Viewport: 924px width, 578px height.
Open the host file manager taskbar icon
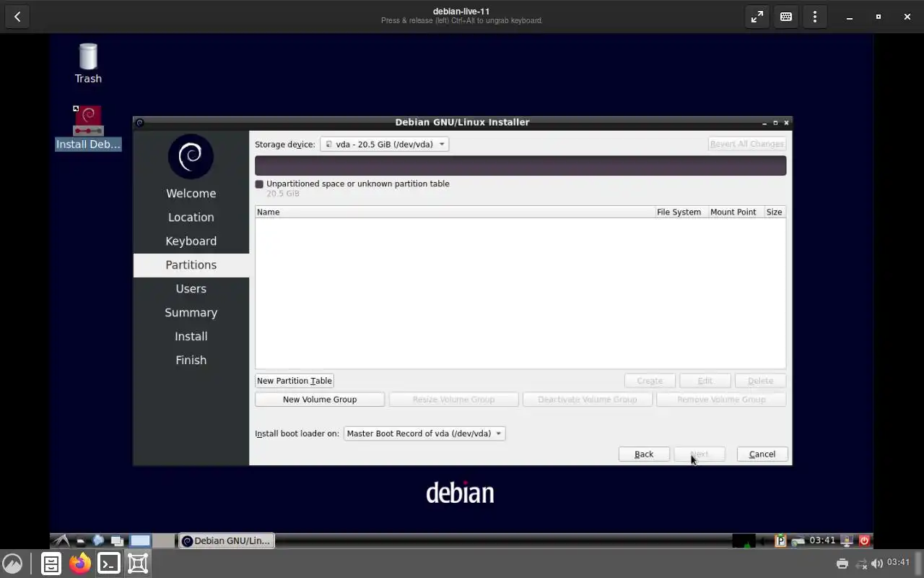pyautogui.click(x=51, y=564)
